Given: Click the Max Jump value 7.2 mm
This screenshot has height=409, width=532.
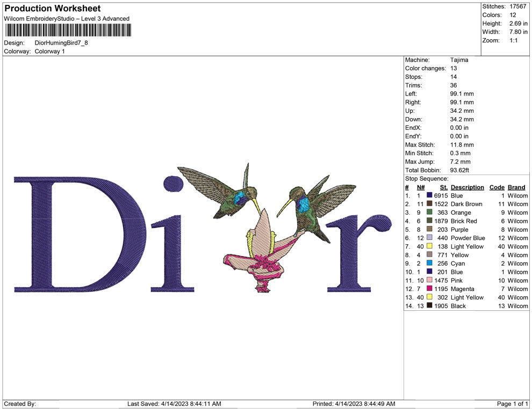Looking at the screenshot, I should click(x=461, y=162).
